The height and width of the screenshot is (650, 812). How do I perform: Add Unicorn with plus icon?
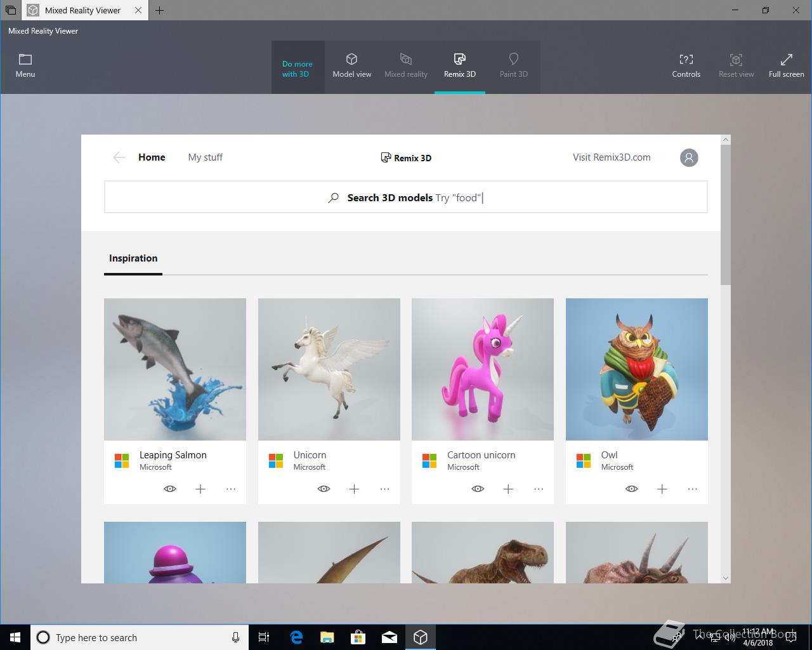(x=354, y=489)
